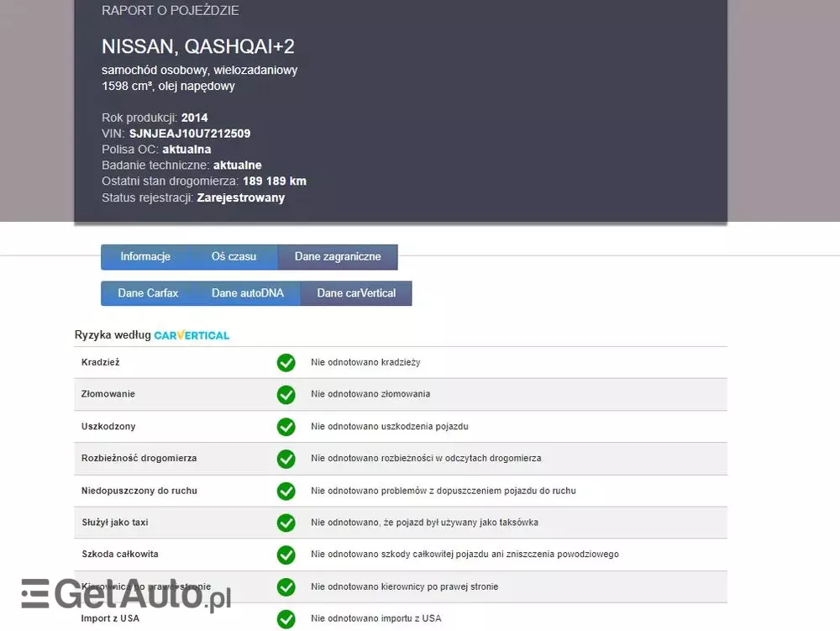This screenshot has width=840, height=631.
Task: Click the green checkmark beside Kradzież
Action: pos(286,362)
